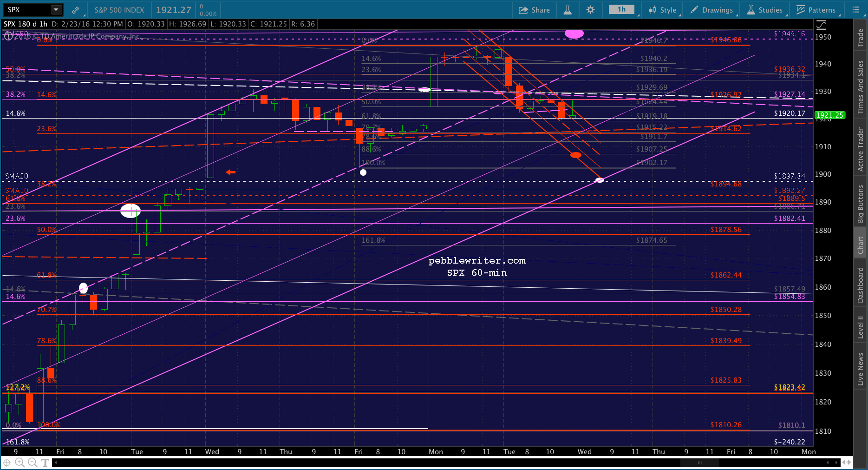The height and width of the screenshot is (470, 868).
Task: Open chart settings gear icon
Action: pos(590,10)
